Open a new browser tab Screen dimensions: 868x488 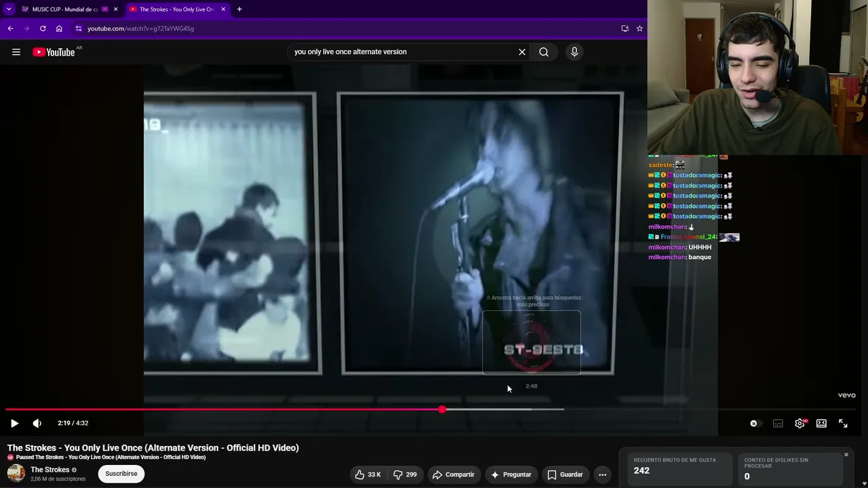239,9
